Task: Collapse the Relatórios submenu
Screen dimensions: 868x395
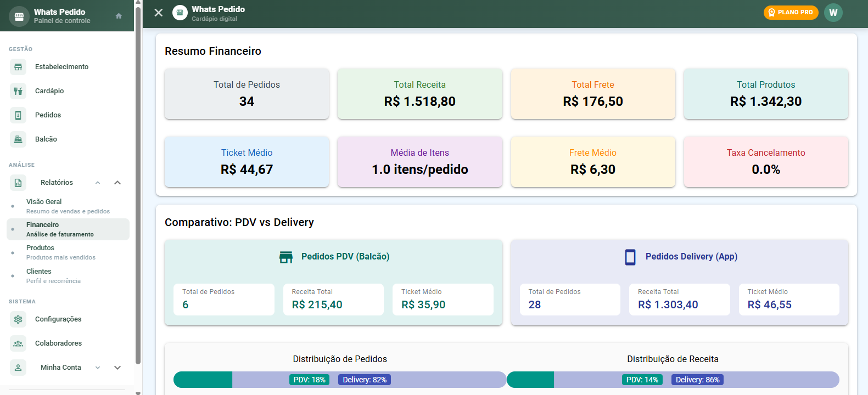Action: click(x=117, y=183)
